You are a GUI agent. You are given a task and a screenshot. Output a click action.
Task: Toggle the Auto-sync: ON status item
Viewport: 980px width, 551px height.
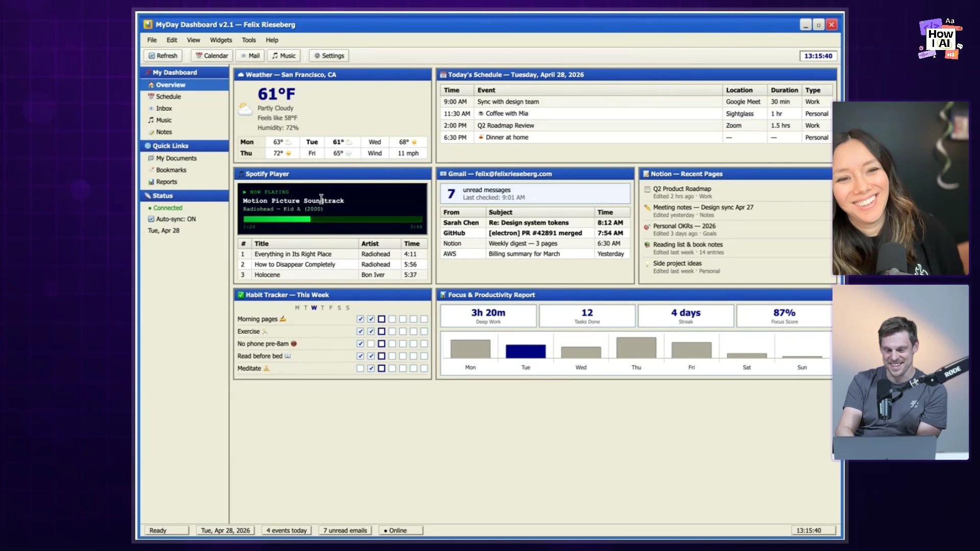click(x=172, y=219)
